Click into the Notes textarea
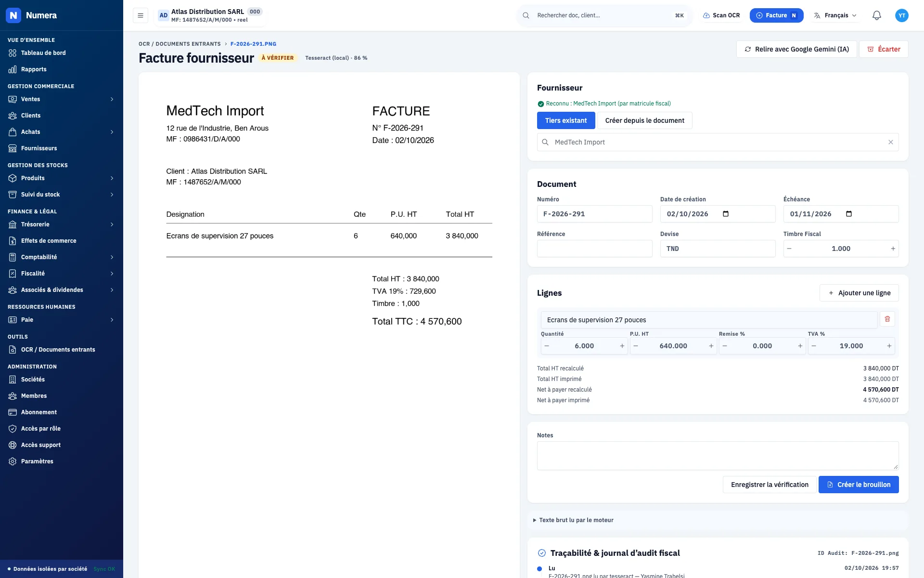This screenshot has width=924, height=578. pos(718,455)
